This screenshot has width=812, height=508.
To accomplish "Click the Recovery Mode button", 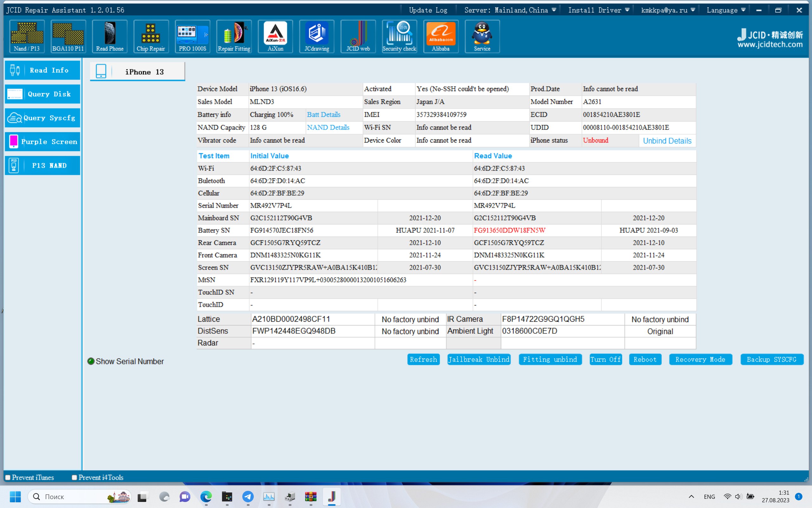I will click(x=701, y=359).
